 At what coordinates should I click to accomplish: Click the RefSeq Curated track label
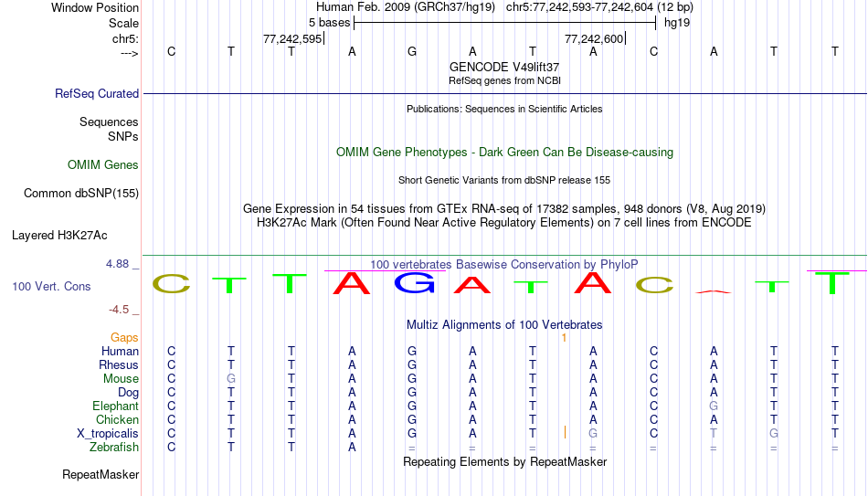pyautogui.click(x=96, y=93)
